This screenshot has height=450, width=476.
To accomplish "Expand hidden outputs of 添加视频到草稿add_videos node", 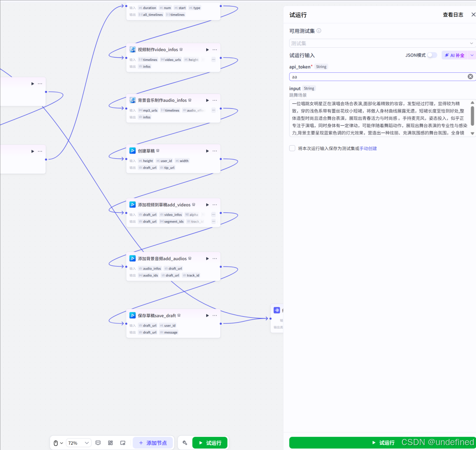I will pyautogui.click(x=213, y=221).
